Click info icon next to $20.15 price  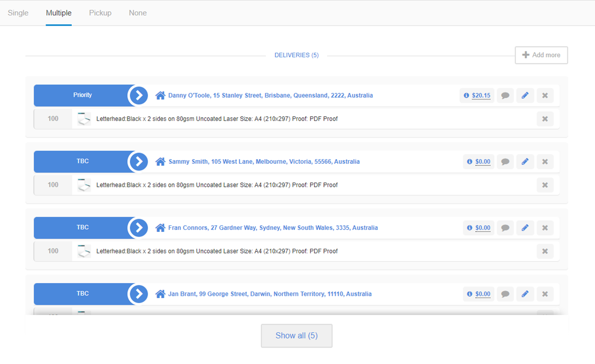466,96
